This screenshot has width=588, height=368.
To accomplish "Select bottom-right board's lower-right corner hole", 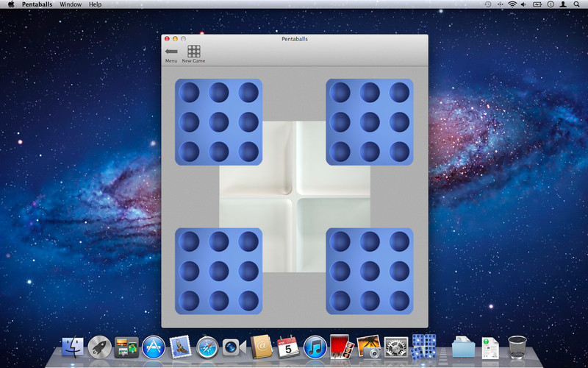I will coord(399,301).
